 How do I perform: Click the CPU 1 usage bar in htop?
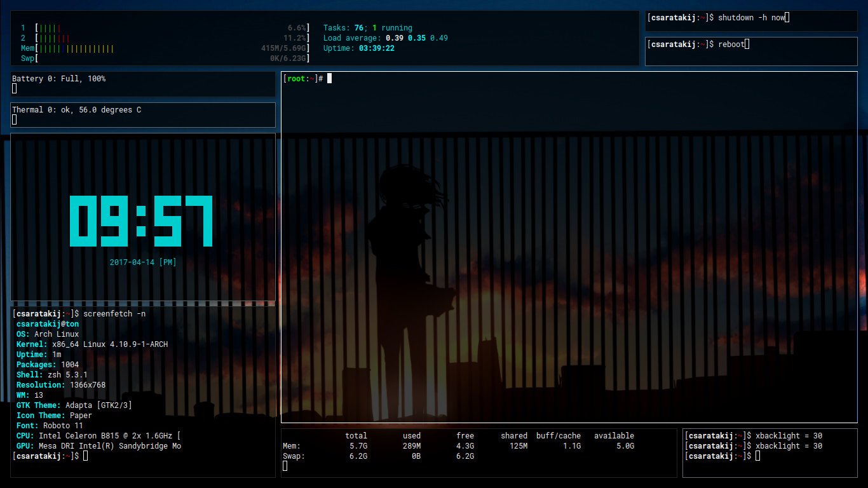172,28
